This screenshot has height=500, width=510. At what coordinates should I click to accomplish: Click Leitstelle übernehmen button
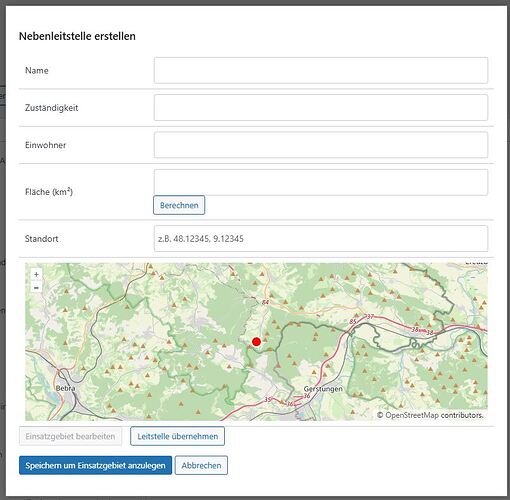pyautogui.click(x=177, y=436)
